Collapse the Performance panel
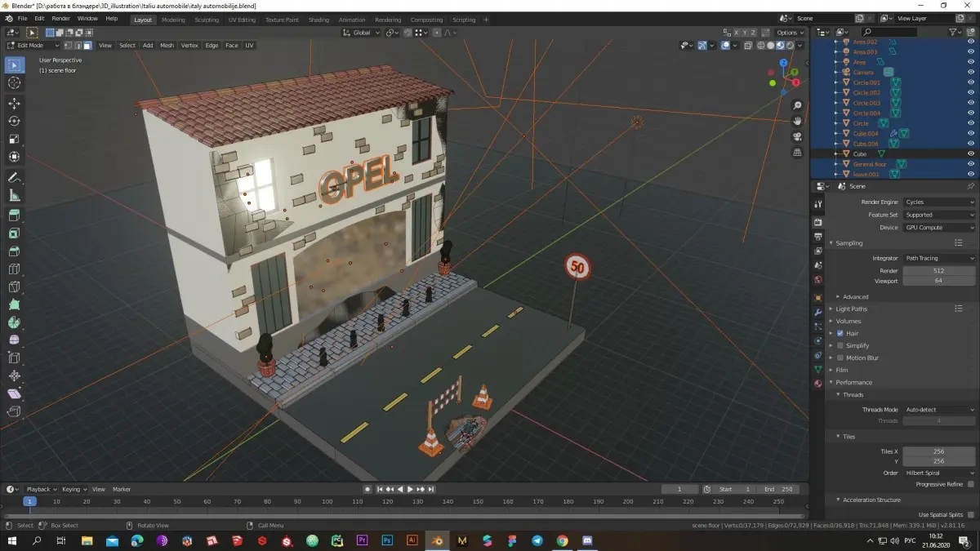The image size is (980, 551). point(853,382)
